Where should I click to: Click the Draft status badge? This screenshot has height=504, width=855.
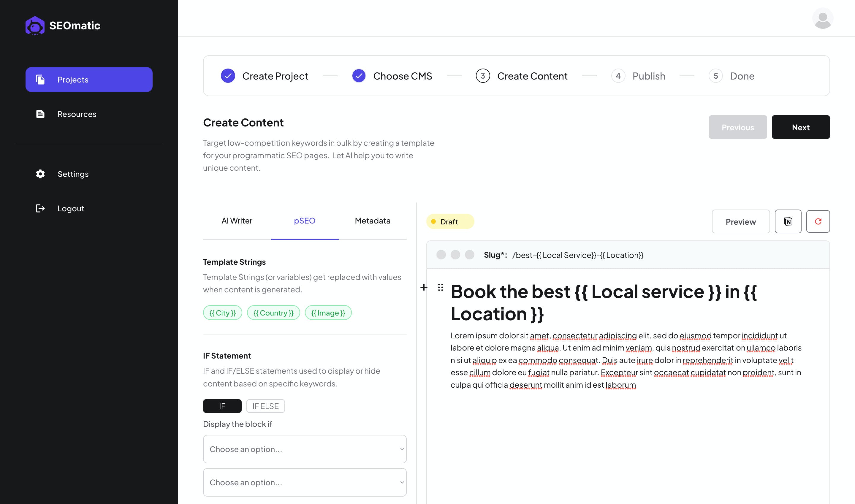450,221
